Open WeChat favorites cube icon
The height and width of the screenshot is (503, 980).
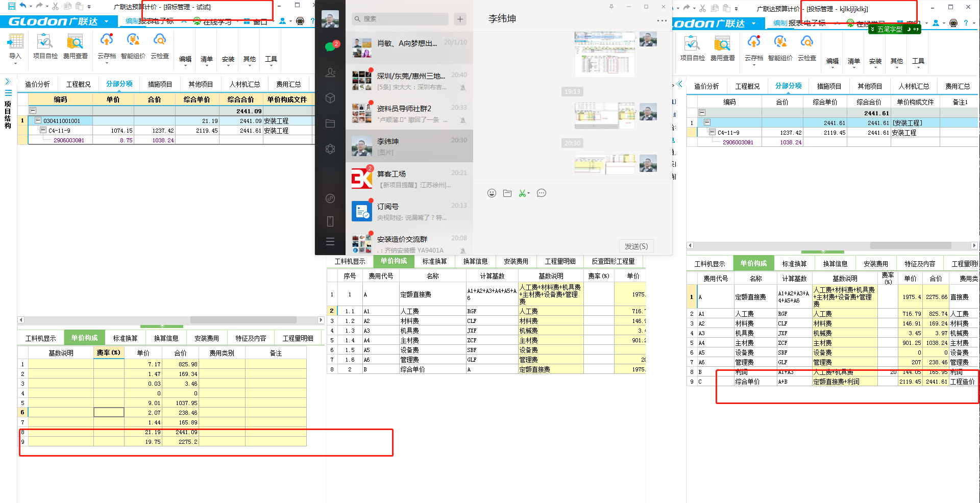330,98
